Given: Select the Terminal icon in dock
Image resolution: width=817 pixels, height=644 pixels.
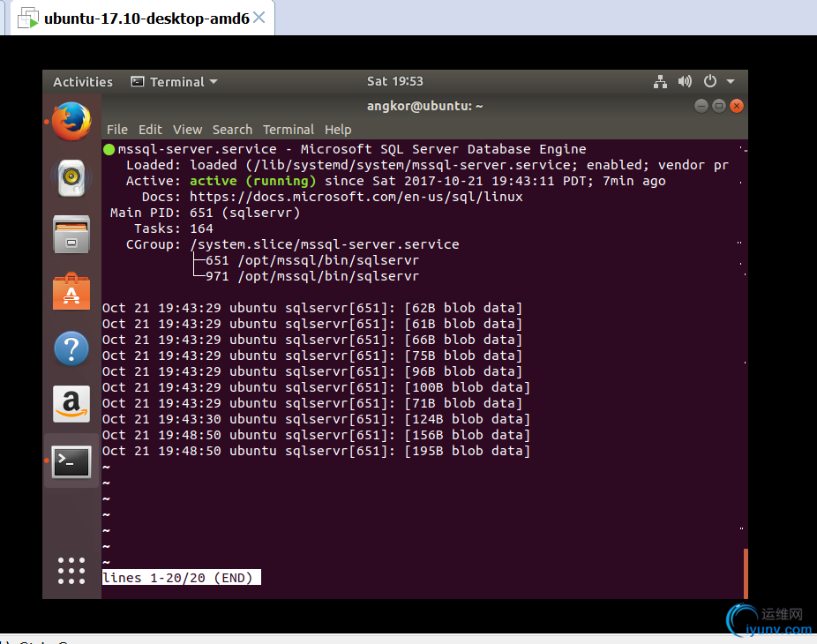Looking at the screenshot, I should point(71,461).
